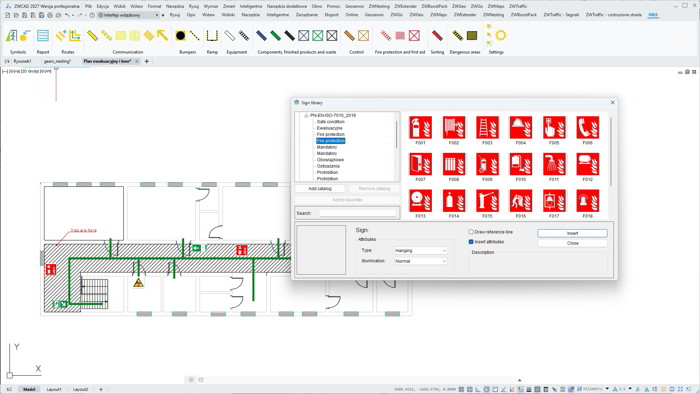700x394 pixels.
Task: Choose the F018 alarm beacon sign
Action: tap(588, 201)
